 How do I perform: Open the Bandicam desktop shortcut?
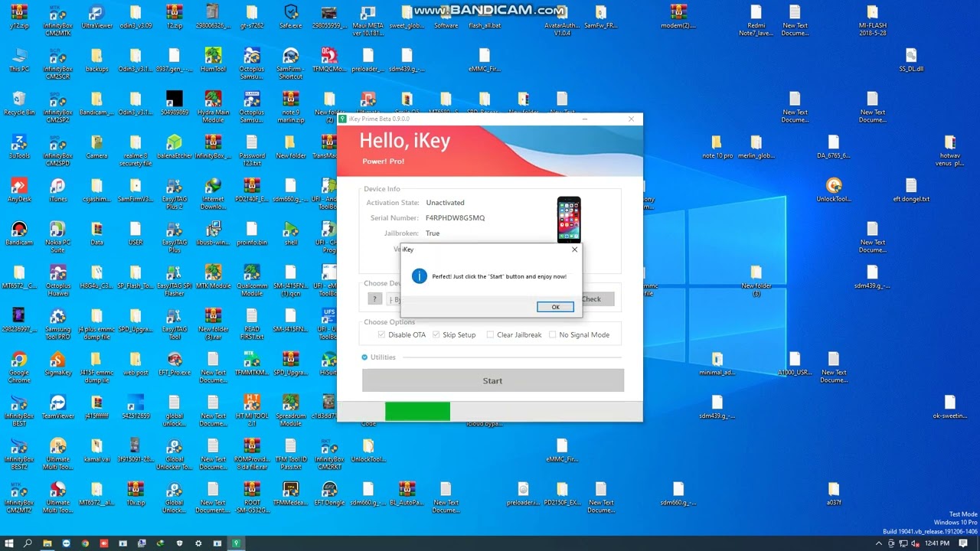(19, 233)
